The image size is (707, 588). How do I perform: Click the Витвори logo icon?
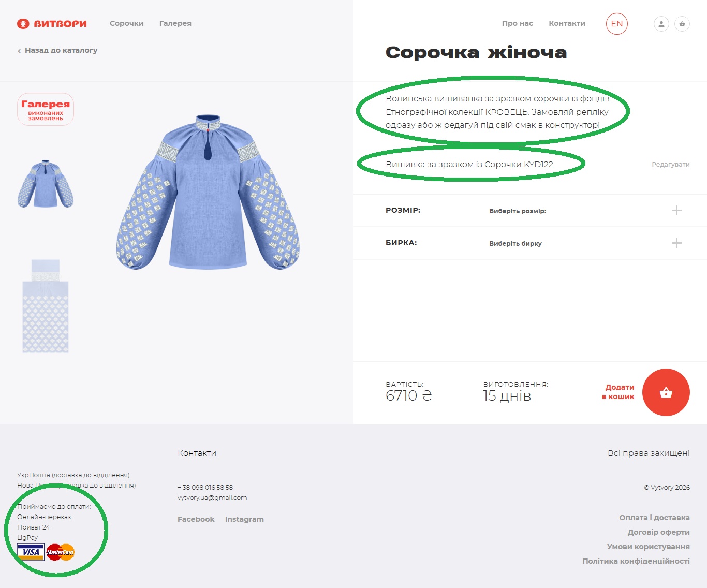coord(23,24)
